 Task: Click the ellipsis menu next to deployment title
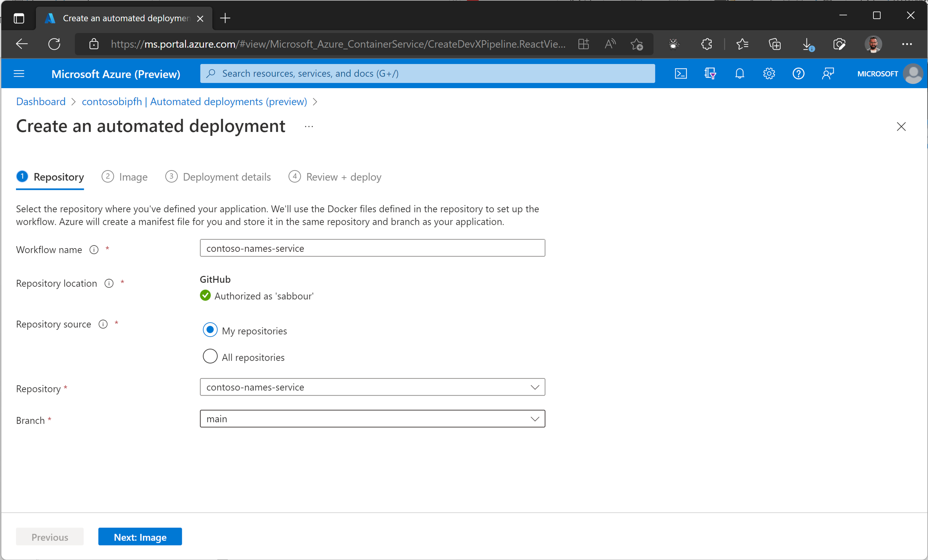pos(309,126)
